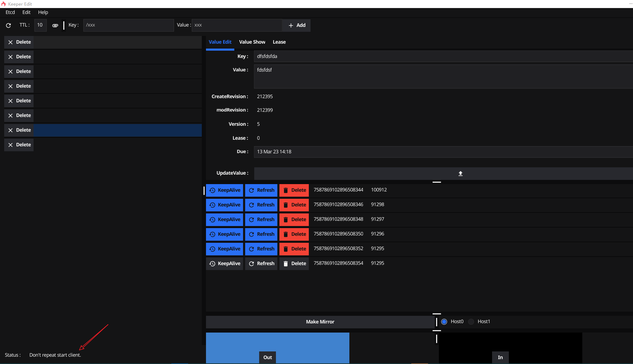Open the Edit menu
Image resolution: width=633 pixels, height=364 pixels.
pos(26,12)
